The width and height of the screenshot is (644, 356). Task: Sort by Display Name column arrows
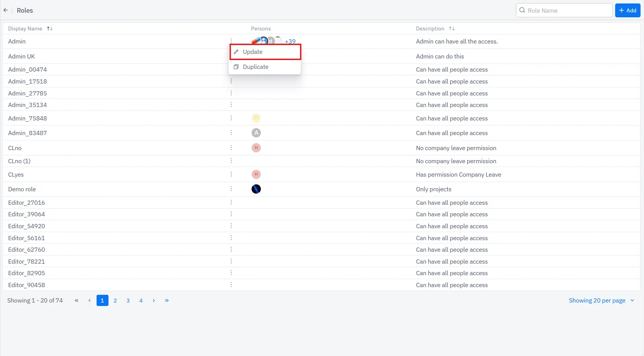50,28
